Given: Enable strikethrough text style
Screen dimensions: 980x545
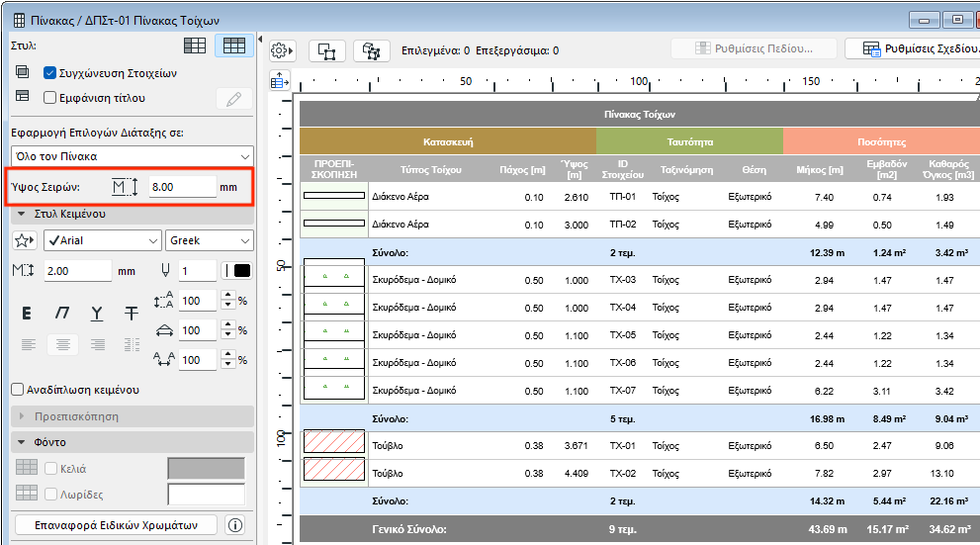Looking at the screenshot, I should [x=131, y=314].
